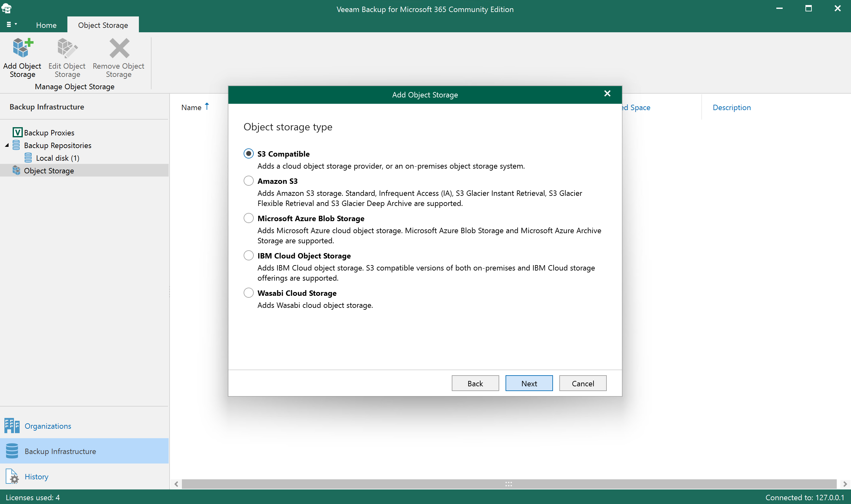This screenshot has width=851, height=504.
Task: Select the S3 Compatible radio button
Action: 249,153
